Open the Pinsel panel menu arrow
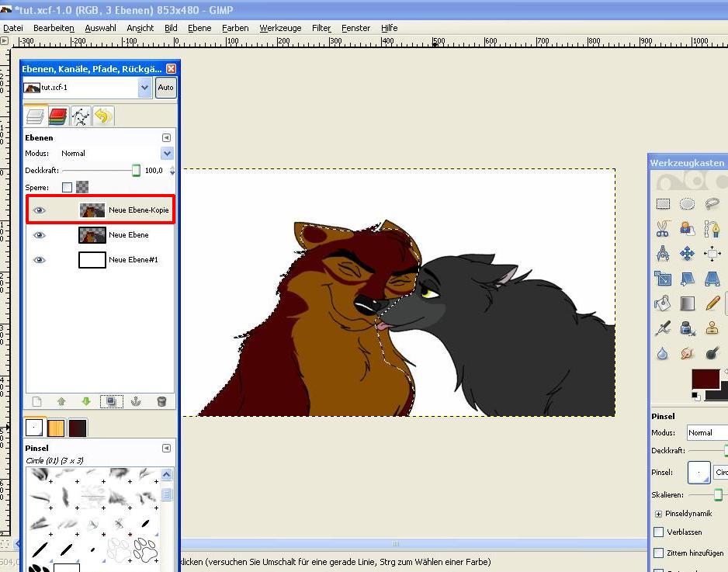 166,448
